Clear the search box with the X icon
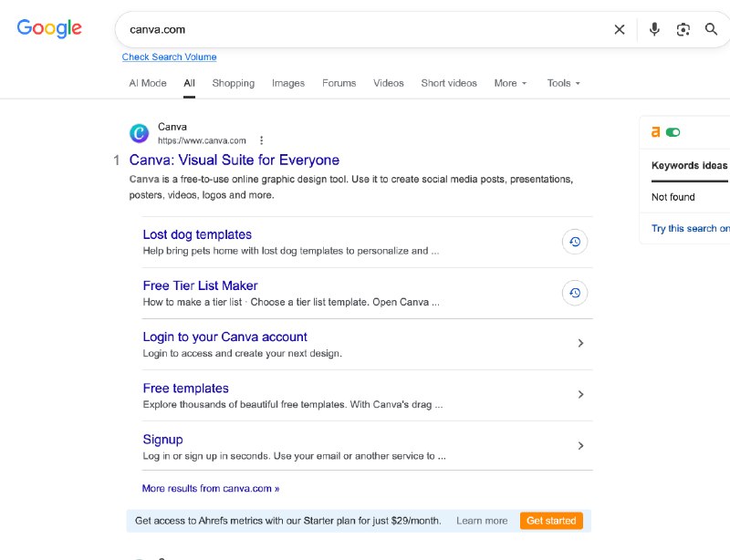This screenshot has height=560, width=730. 620,29
